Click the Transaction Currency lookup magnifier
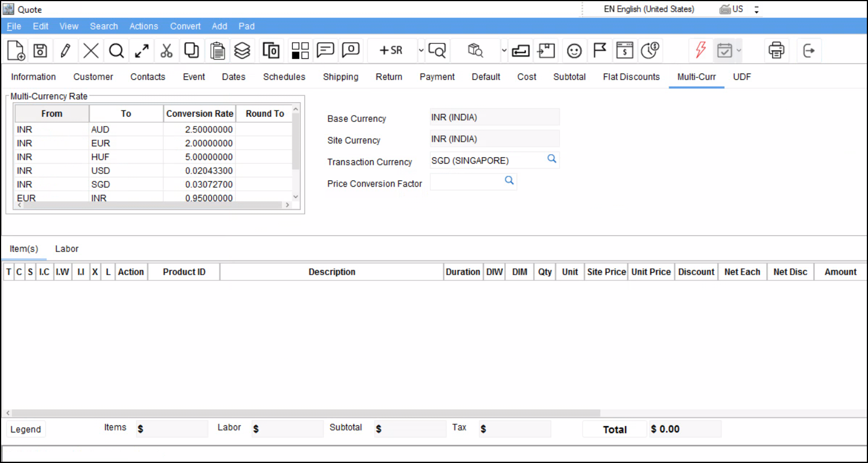 coord(552,159)
